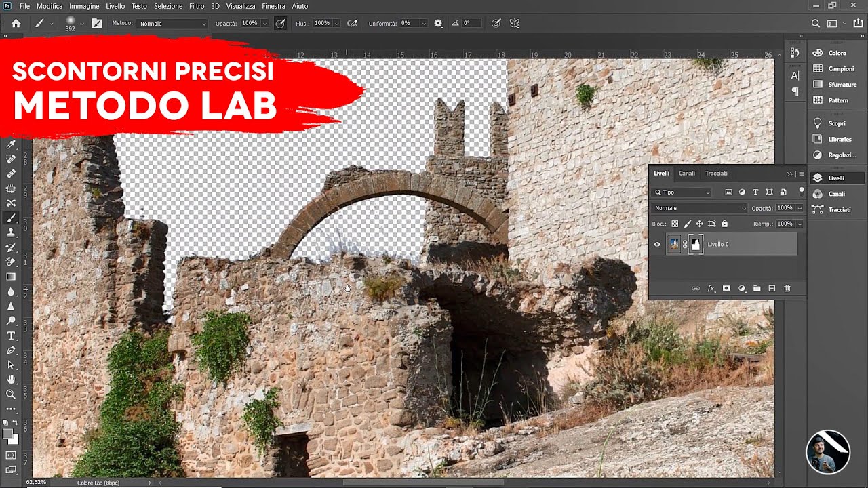Viewport: 868px width, 488px height.
Task: Switch to the Tracciati tab
Action: pyautogui.click(x=716, y=174)
